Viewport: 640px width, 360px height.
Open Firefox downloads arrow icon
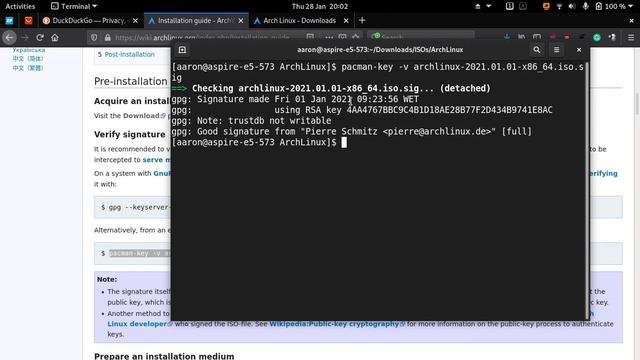click(x=507, y=37)
